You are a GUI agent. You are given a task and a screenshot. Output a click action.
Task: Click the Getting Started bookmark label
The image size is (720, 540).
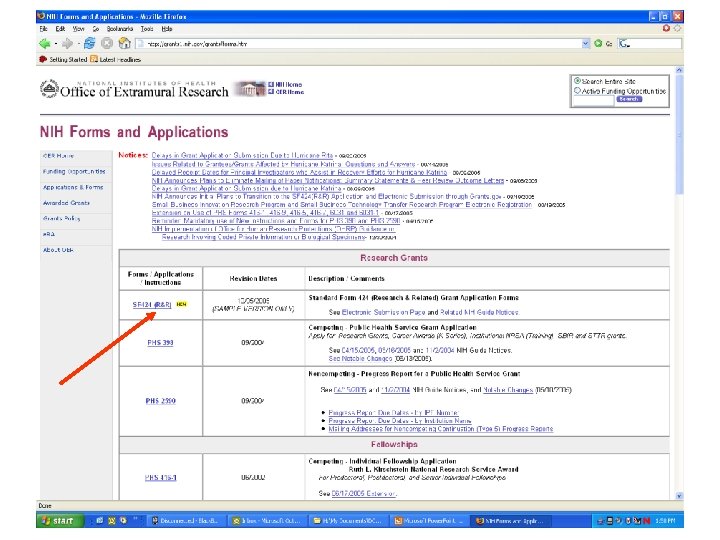pyautogui.click(x=68, y=60)
